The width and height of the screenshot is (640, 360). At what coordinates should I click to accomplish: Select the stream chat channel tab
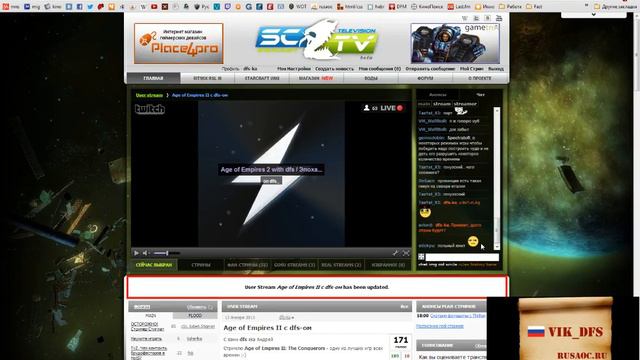pyautogui.click(x=442, y=104)
